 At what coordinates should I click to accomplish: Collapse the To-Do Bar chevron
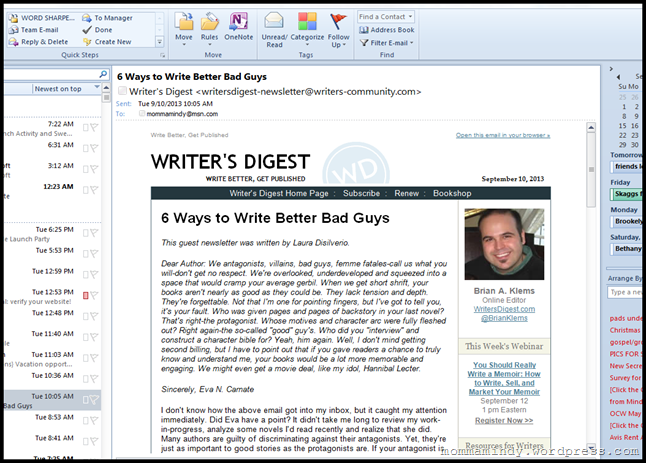[x=611, y=69]
